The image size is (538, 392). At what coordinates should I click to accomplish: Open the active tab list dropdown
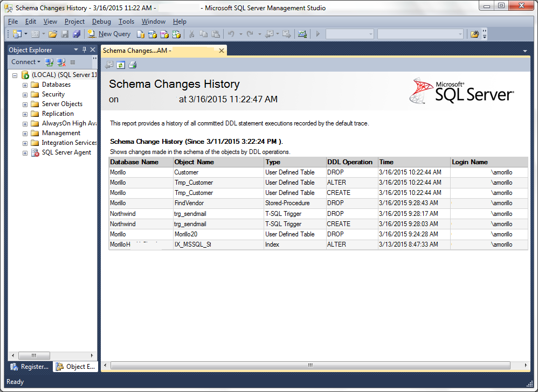[525, 51]
